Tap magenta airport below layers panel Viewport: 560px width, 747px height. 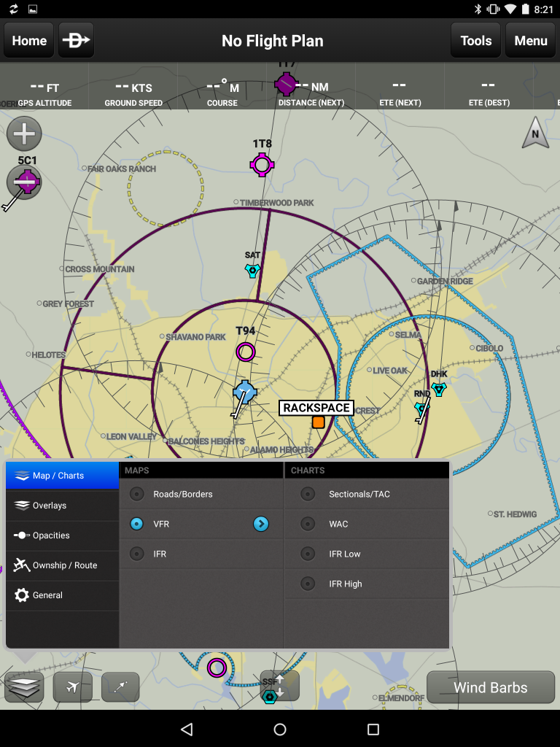coord(217,668)
